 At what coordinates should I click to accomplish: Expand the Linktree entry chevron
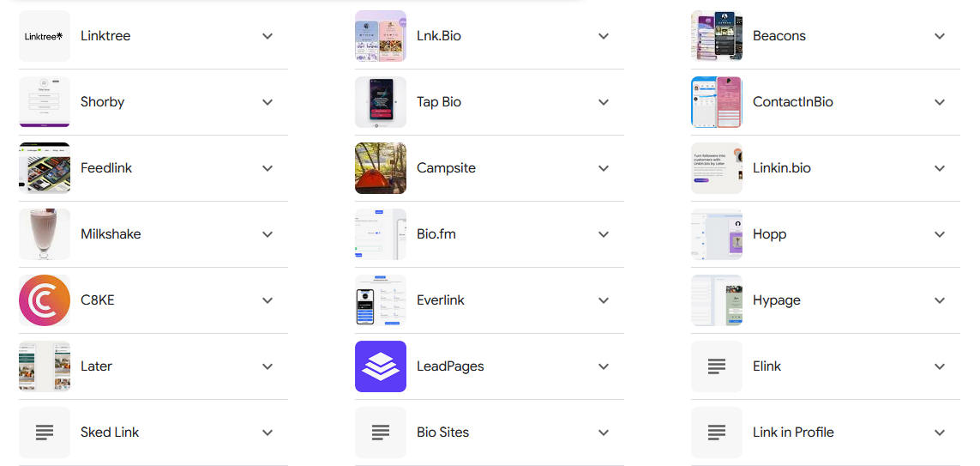[x=268, y=36]
